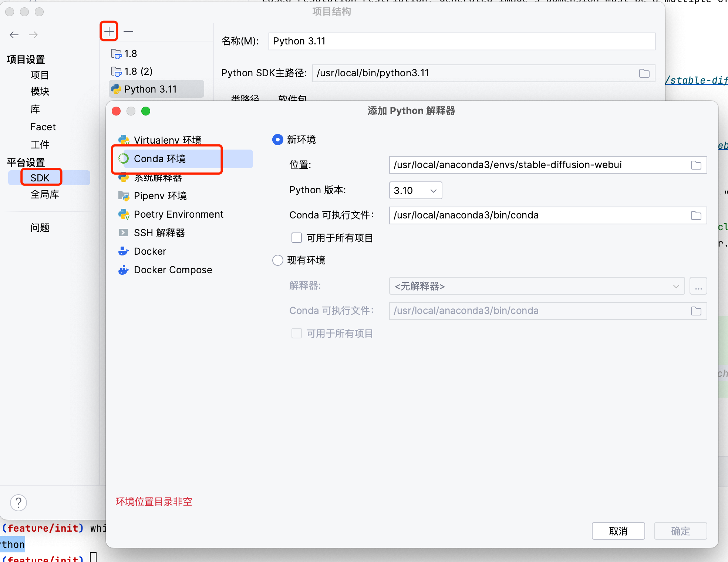Image resolution: width=728 pixels, height=562 pixels.
Task: Enable 可用于所有项目 checkbox under new environment
Action: coord(297,238)
